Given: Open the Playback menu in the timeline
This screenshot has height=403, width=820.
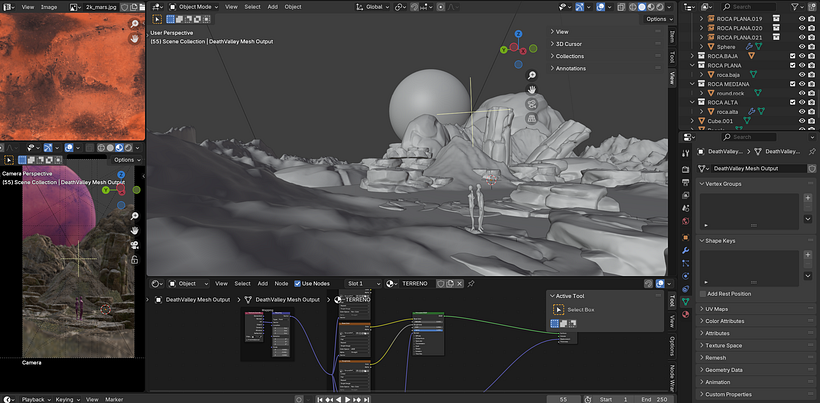Looking at the screenshot, I should (33, 399).
